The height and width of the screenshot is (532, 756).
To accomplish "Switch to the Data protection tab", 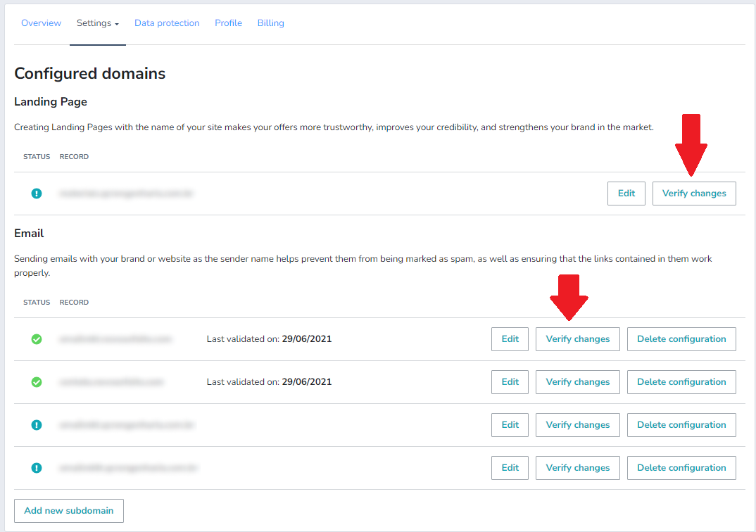I will pyautogui.click(x=167, y=23).
